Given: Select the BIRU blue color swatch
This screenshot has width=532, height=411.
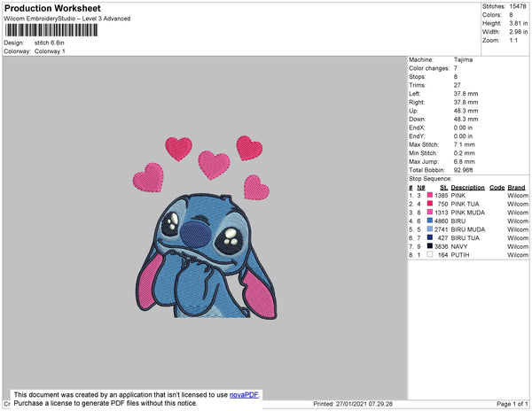Looking at the screenshot, I should 430,221.
